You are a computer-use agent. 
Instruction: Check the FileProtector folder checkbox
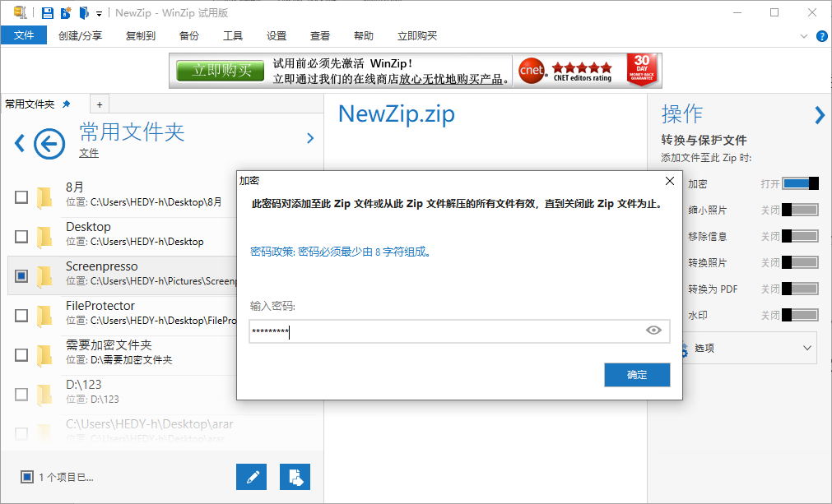[x=21, y=316]
